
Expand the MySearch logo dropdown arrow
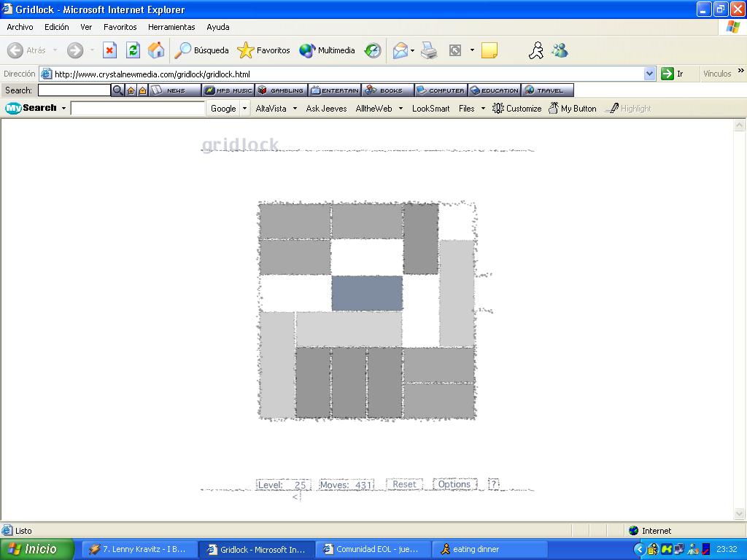(x=63, y=108)
